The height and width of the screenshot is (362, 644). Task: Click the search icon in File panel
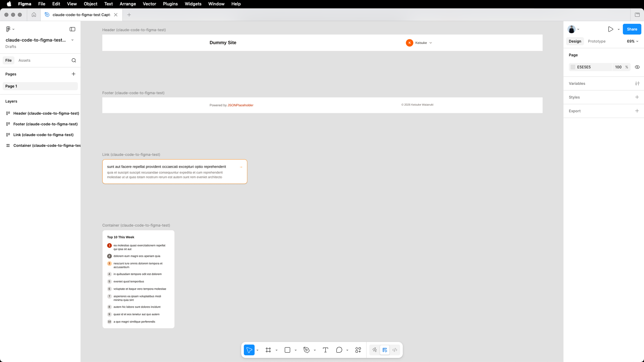(x=74, y=60)
